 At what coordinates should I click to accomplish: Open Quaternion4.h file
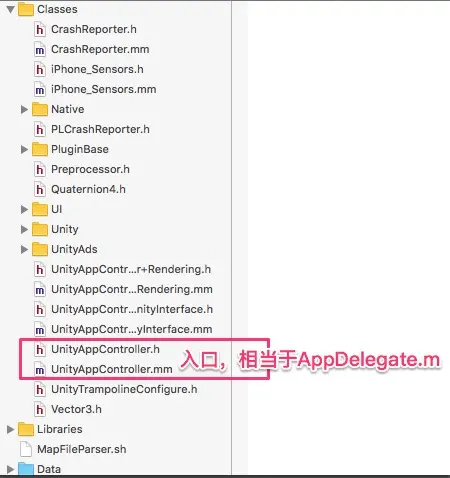(88, 189)
